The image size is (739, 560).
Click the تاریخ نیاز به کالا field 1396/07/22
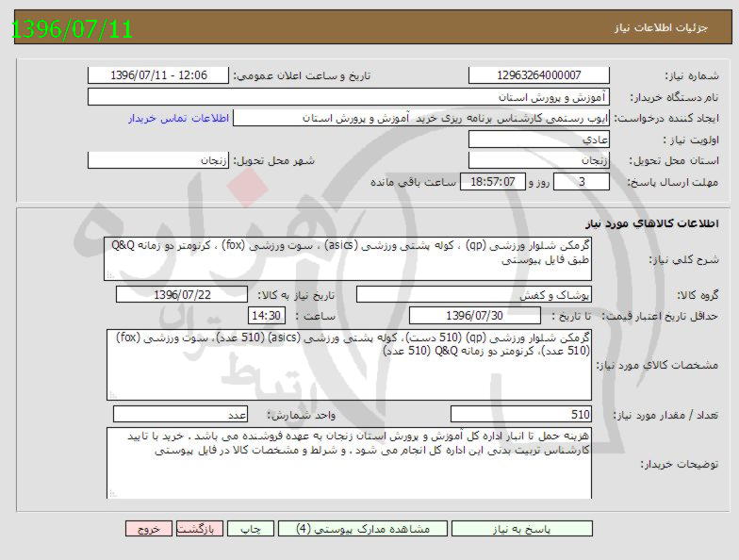coord(182,295)
